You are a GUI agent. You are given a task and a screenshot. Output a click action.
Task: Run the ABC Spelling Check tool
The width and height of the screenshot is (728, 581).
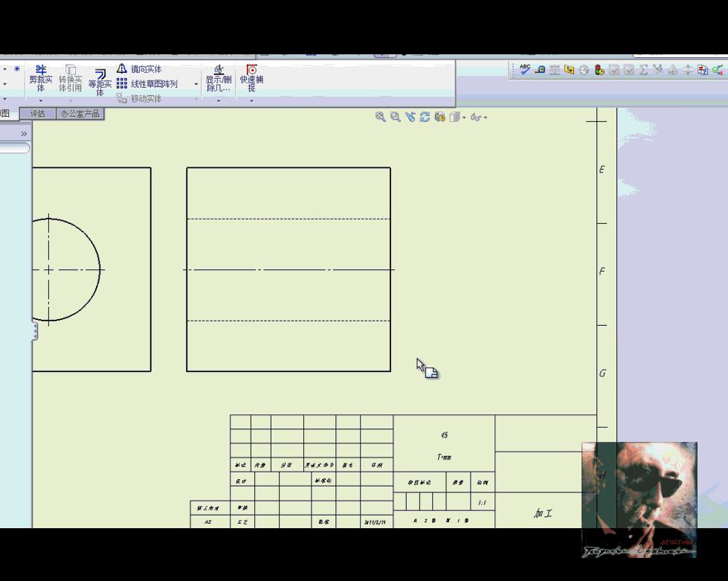point(525,70)
